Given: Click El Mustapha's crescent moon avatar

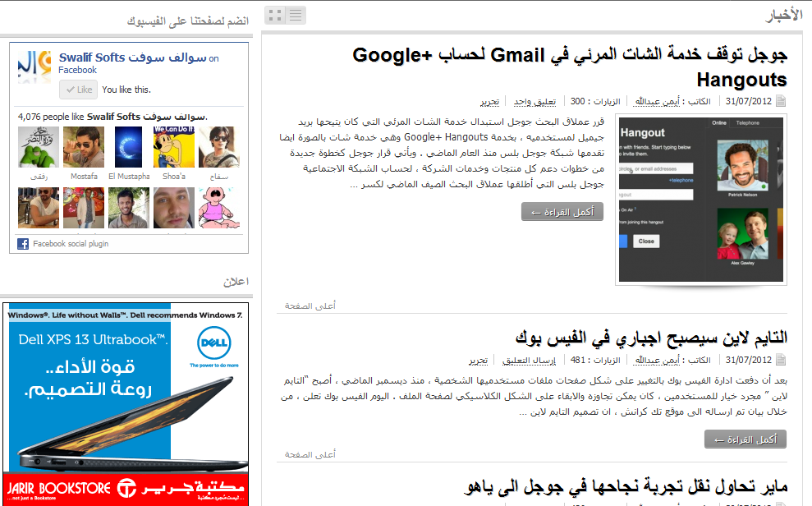Looking at the screenshot, I should (x=129, y=148).
